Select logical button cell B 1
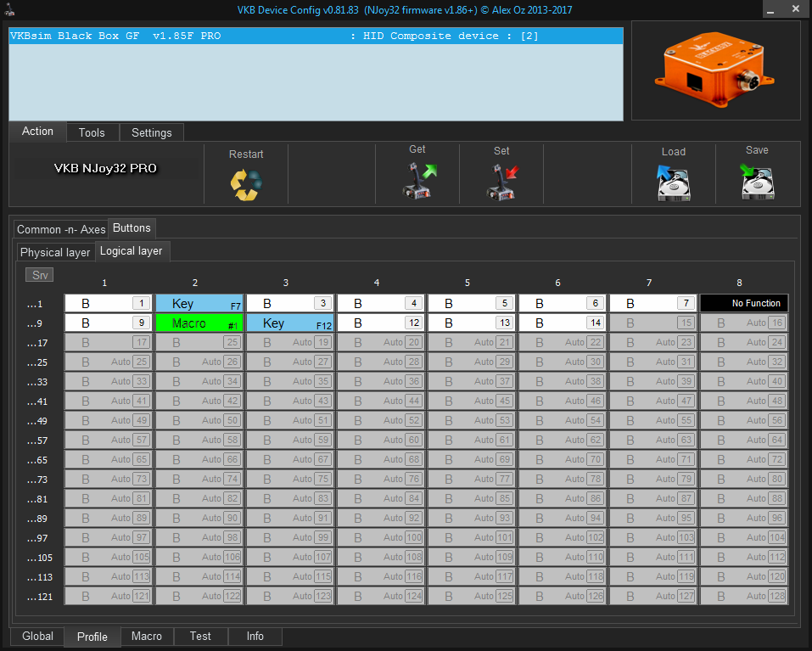The image size is (812, 651). 109,304
